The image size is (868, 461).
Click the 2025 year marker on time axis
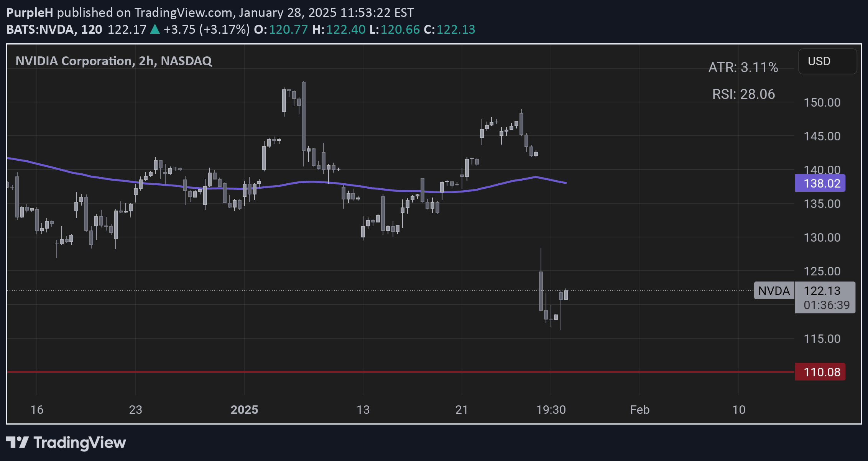[x=244, y=410]
